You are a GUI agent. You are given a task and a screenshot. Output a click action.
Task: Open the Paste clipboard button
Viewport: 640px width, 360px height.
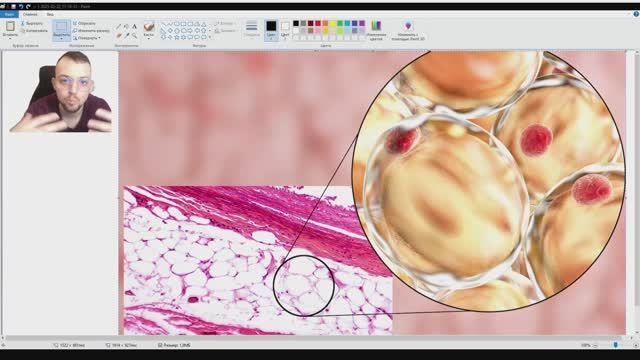click(x=10, y=29)
